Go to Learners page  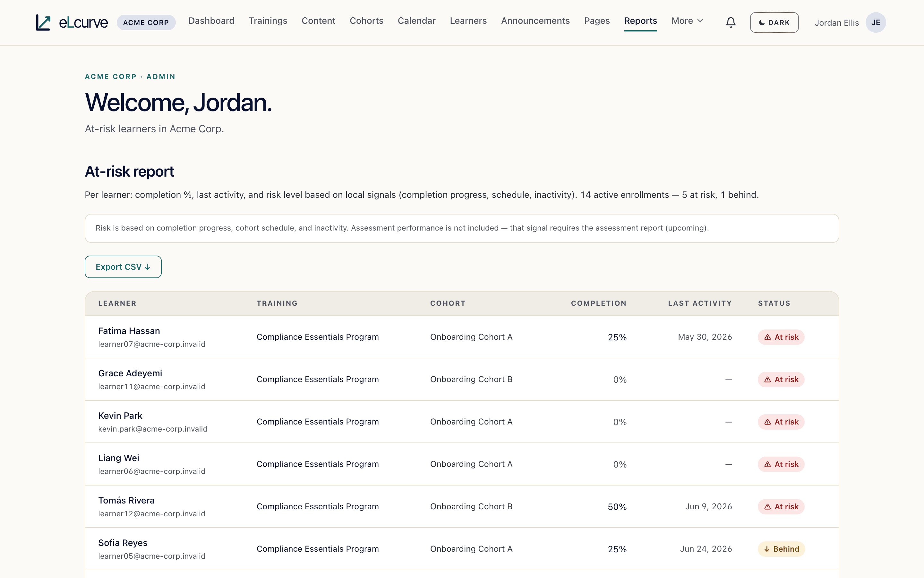pyautogui.click(x=468, y=21)
